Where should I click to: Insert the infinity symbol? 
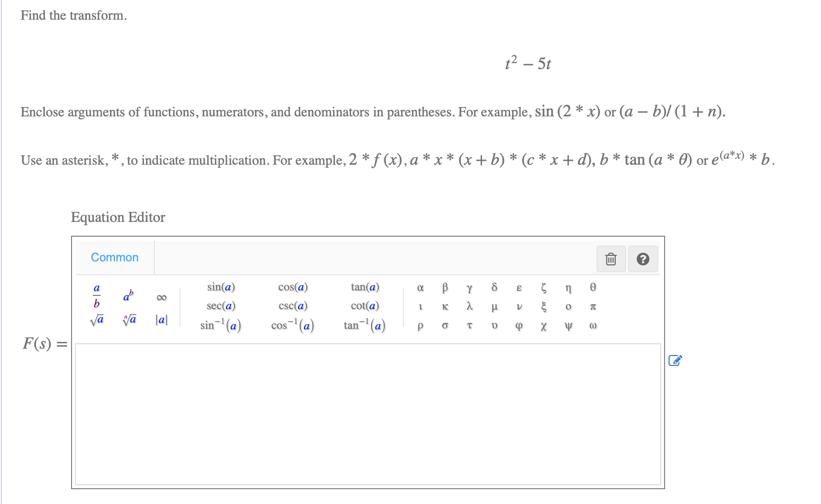point(161,296)
